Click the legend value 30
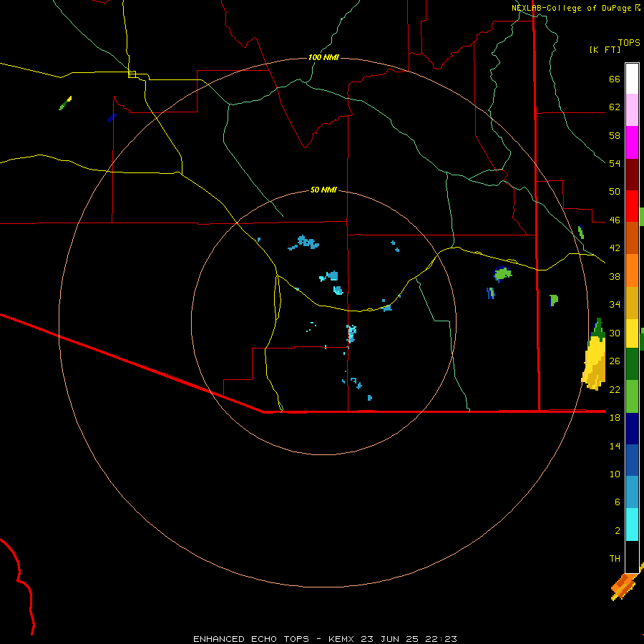644x644 pixels. click(x=615, y=333)
